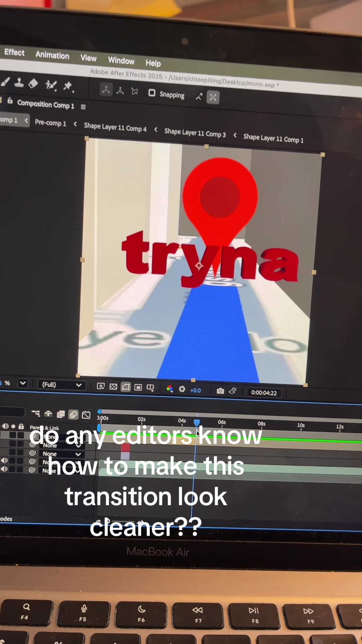Enable the Snapping checkbox

click(x=152, y=93)
